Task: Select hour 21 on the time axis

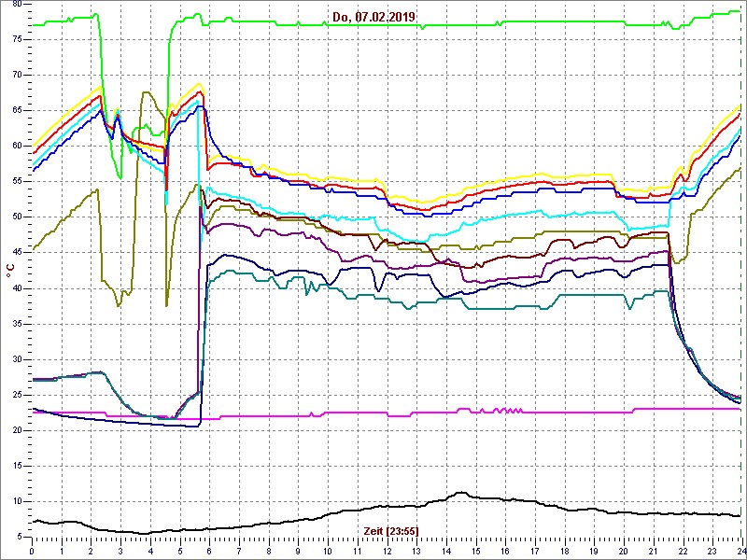Action: (653, 551)
